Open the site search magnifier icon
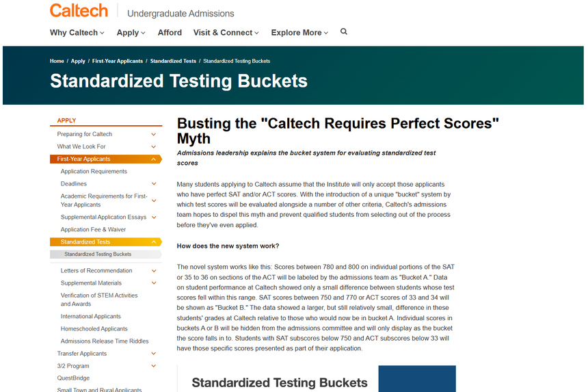The height and width of the screenshot is (392, 588). click(344, 31)
